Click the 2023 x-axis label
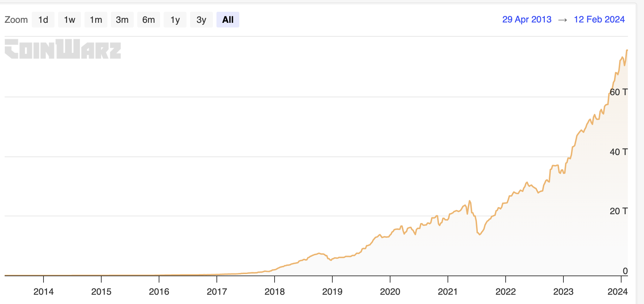The width and height of the screenshot is (644, 304). 563,292
